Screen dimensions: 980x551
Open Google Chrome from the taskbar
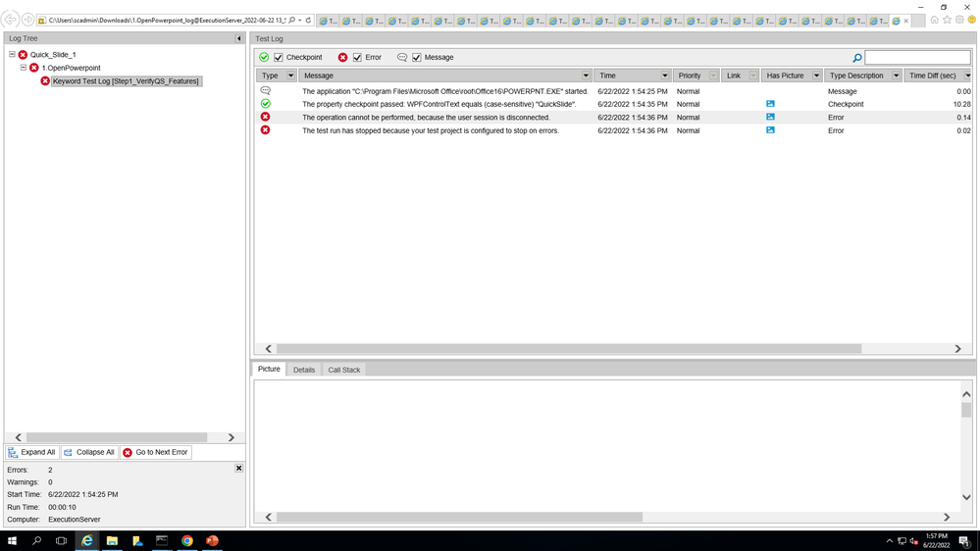(186, 541)
